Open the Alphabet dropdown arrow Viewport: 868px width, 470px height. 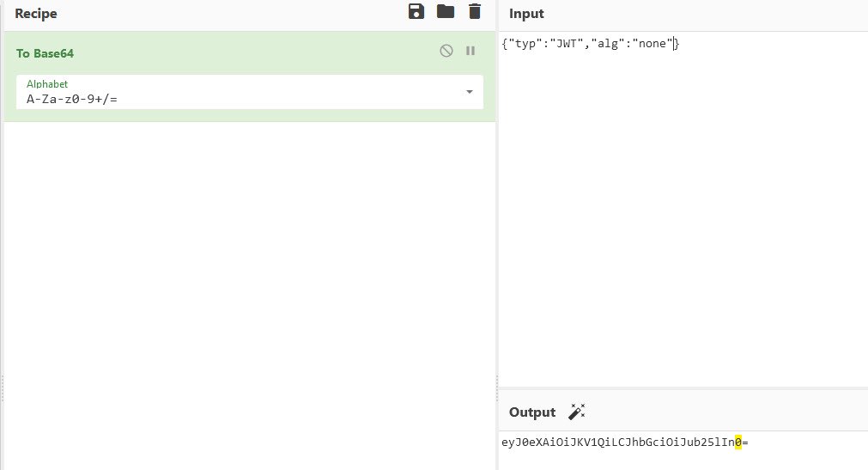pos(470,92)
